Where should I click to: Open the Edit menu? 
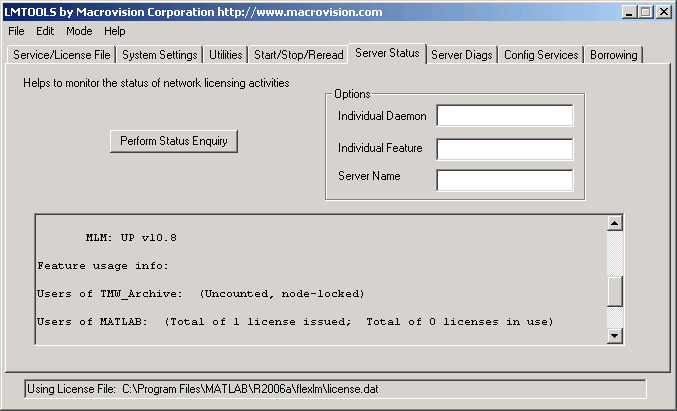45,31
